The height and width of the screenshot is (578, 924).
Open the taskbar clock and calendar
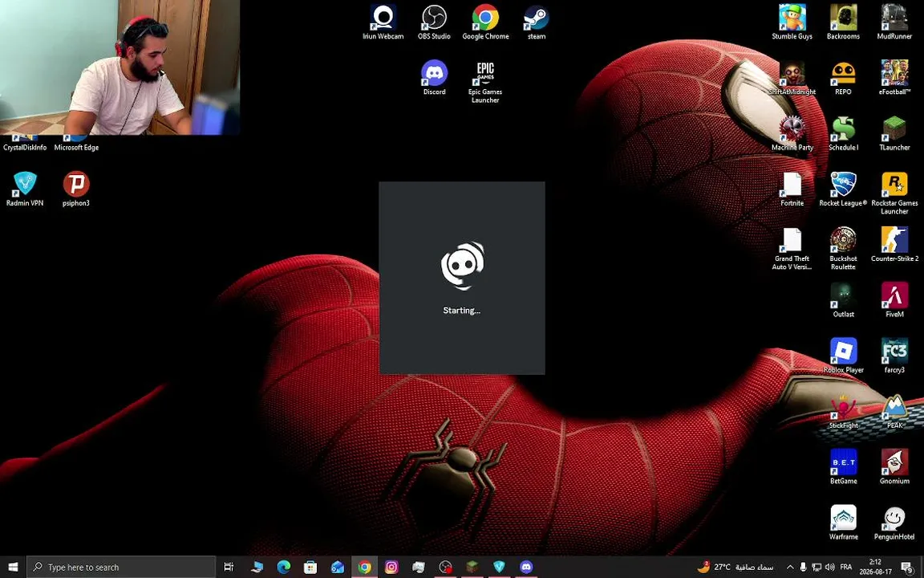coord(875,567)
